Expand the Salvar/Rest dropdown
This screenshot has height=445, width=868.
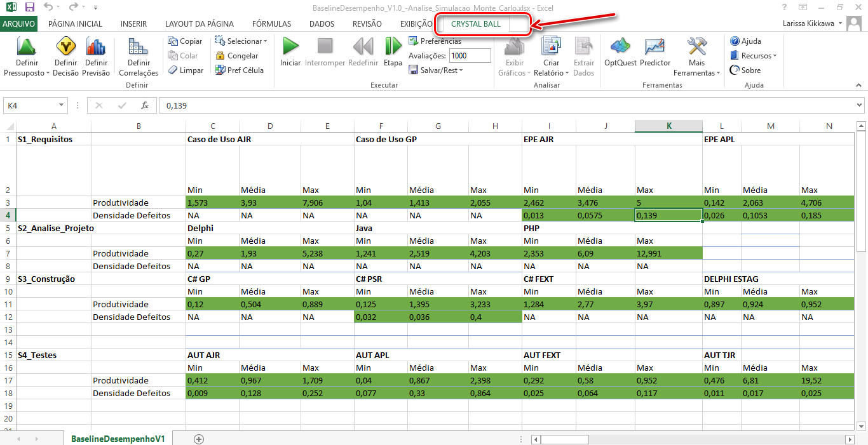pos(438,70)
